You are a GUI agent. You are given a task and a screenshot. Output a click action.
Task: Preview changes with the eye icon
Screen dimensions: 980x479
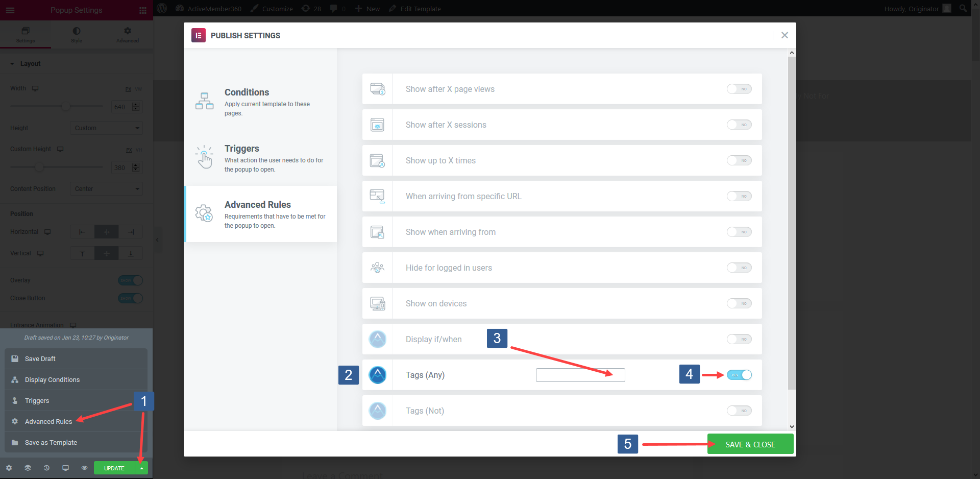[x=84, y=468]
